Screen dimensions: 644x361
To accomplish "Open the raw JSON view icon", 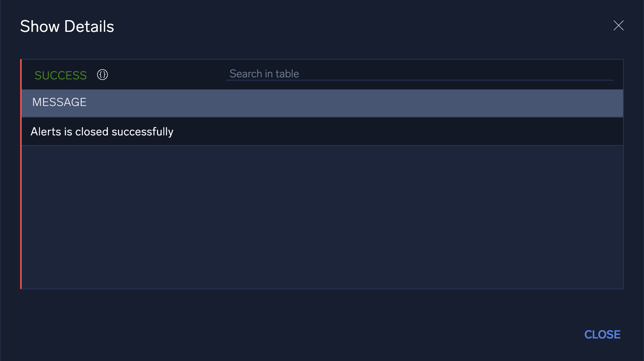I will [x=102, y=75].
